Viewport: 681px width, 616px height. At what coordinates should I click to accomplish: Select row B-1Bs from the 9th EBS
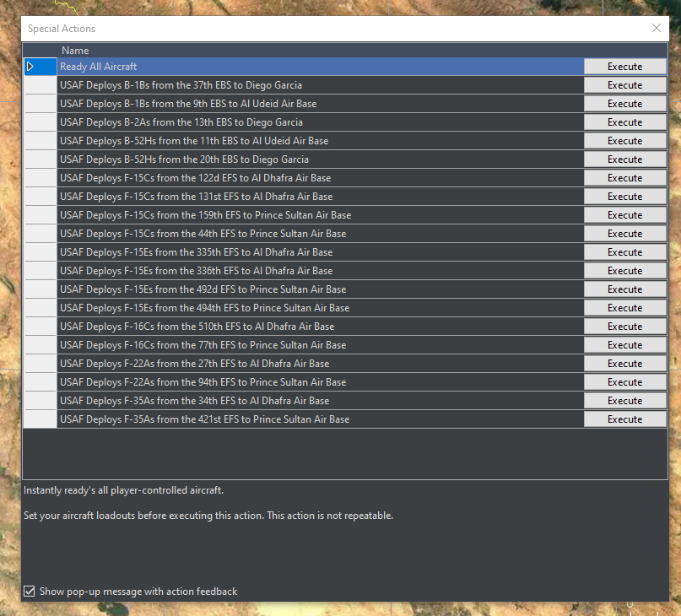(320, 104)
